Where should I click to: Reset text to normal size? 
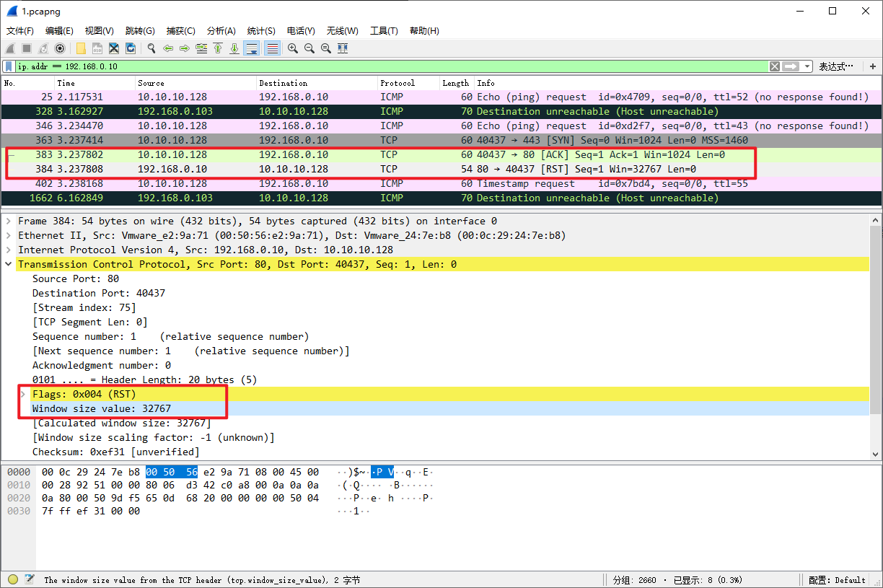[326, 48]
